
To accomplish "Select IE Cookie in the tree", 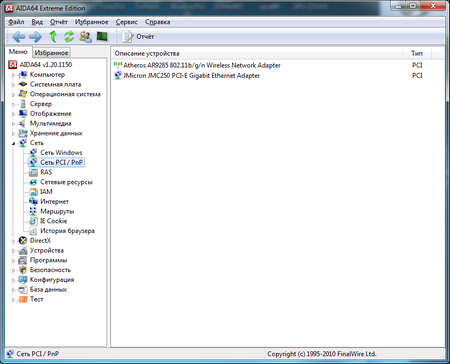I will click(53, 221).
